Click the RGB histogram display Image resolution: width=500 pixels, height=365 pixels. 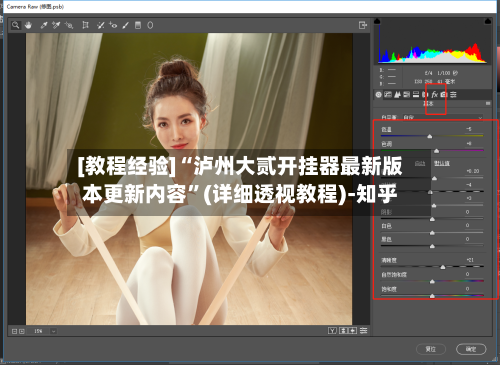(x=432, y=41)
